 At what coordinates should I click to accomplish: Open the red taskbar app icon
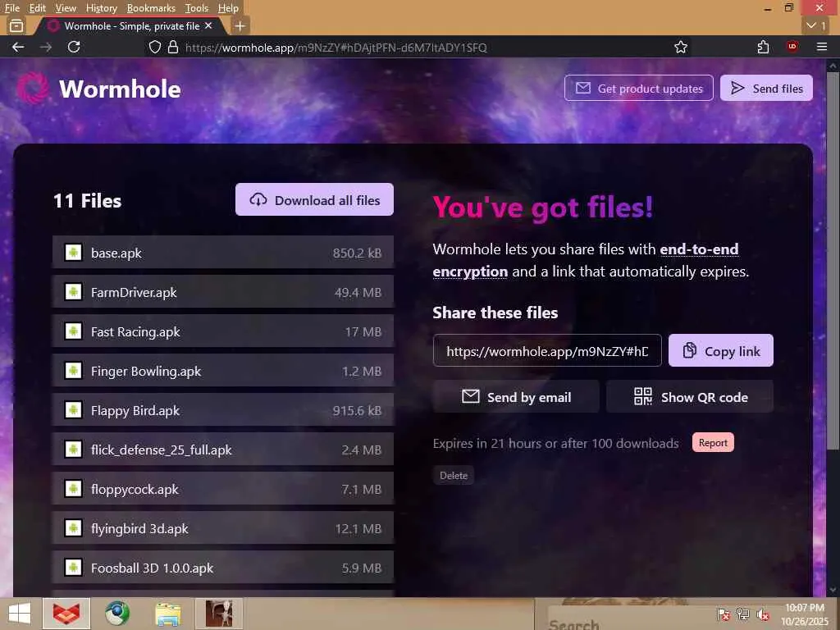tap(66, 614)
